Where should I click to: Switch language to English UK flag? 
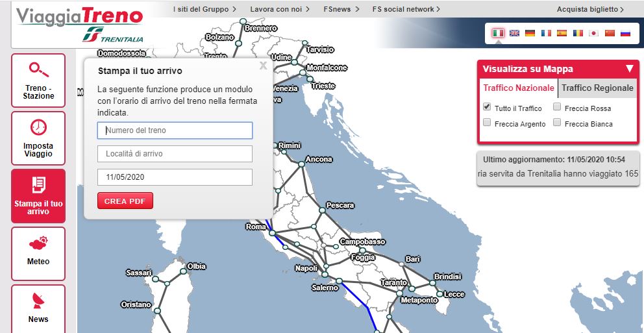tap(514, 33)
